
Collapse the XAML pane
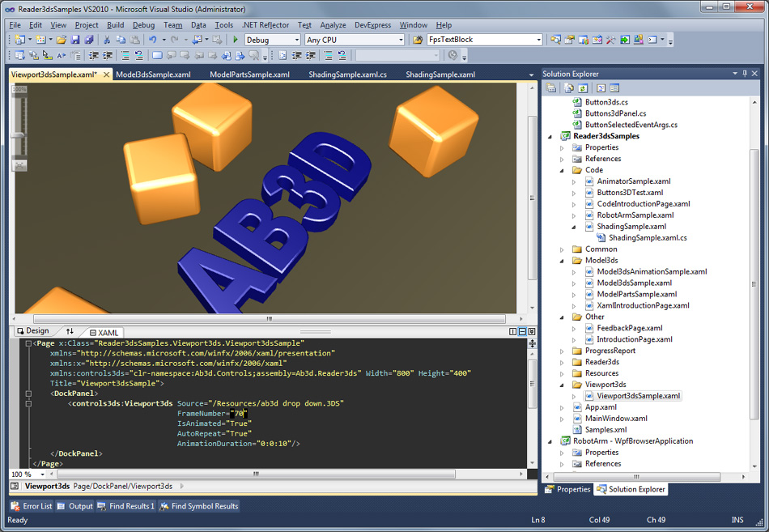[532, 332]
